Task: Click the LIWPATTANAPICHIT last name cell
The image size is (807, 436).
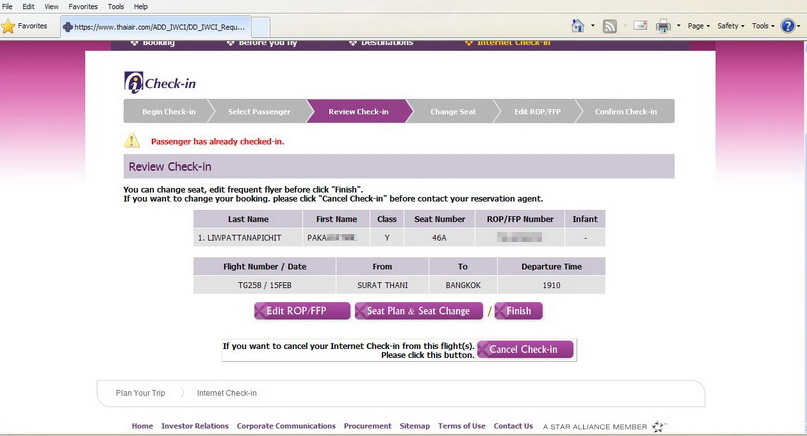Action: 248,238
